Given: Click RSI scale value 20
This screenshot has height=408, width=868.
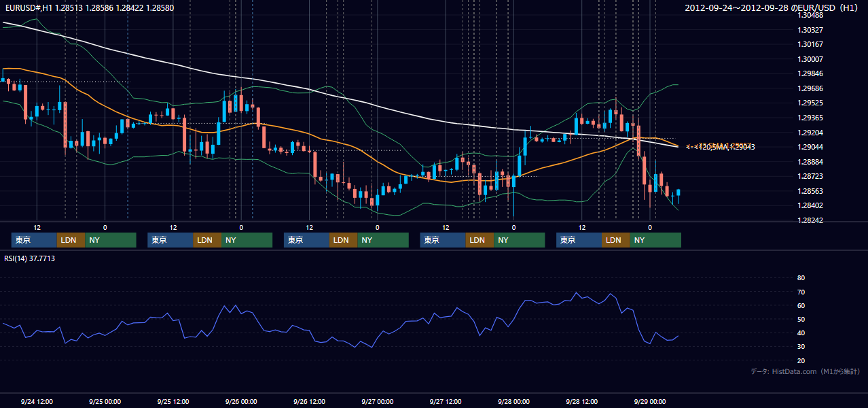Looking at the screenshot, I should (801, 361).
